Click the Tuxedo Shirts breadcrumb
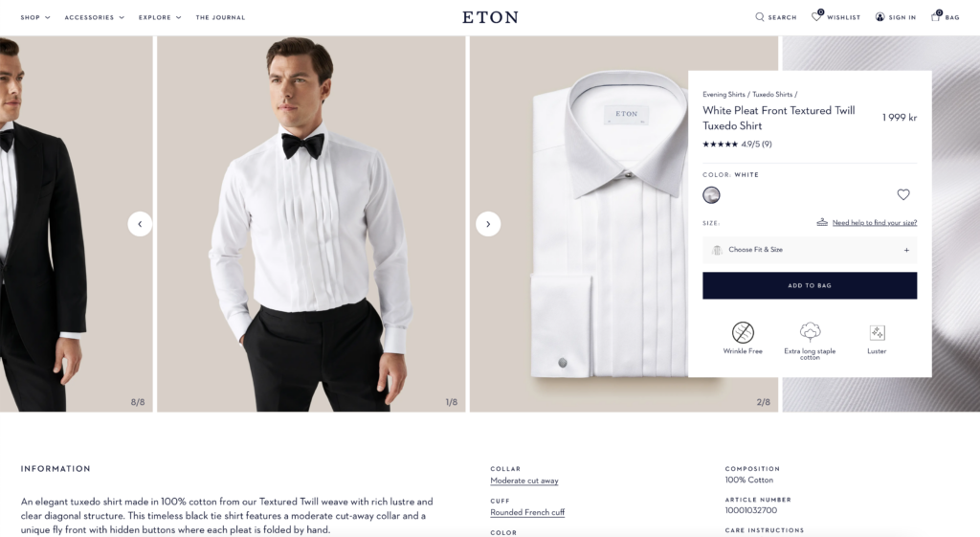The width and height of the screenshot is (980, 537). [772, 95]
